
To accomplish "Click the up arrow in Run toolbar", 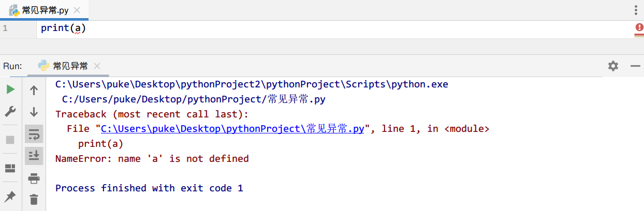I will pyautogui.click(x=34, y=91).
